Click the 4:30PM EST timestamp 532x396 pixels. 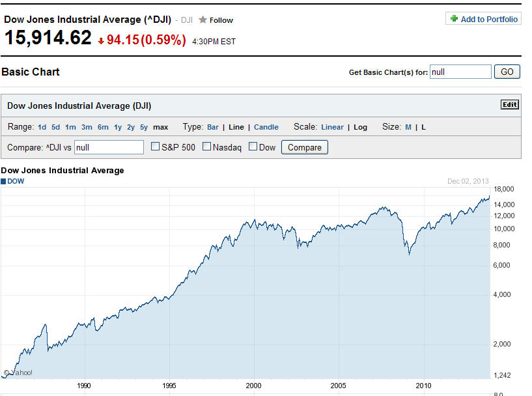pyautogui.click(x=214, y=42)
